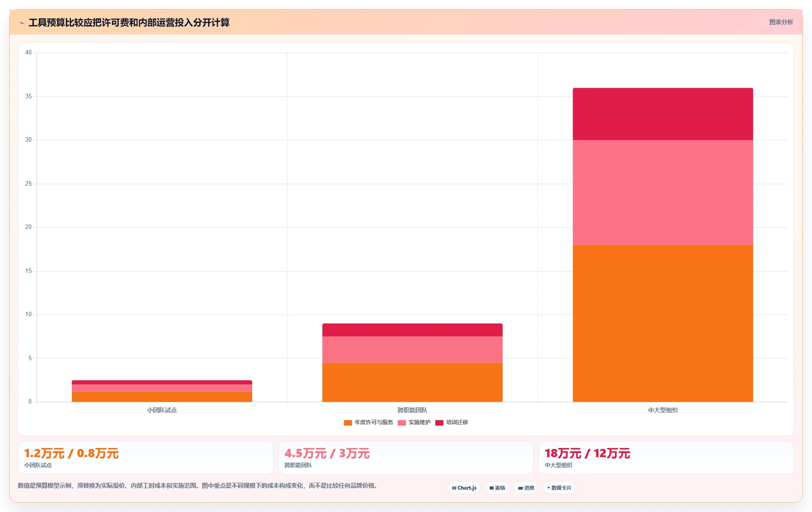The image size is (812, 512).
Task: Click the 培训迁移 legend label
Action: pyautogui.click(x=457, y=422)
